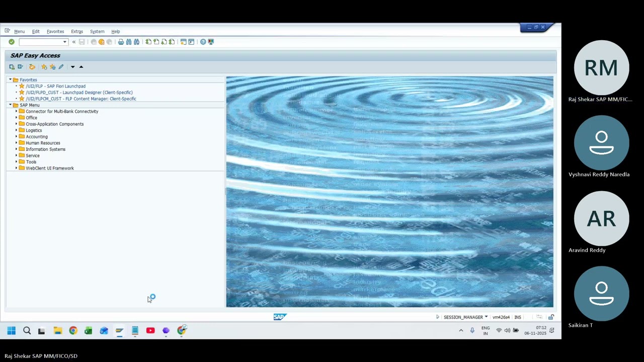The height and width of the screenshot is (362, 644).
Task: Expand WebClient UI Framework arrow
Action: pos(16,168)
